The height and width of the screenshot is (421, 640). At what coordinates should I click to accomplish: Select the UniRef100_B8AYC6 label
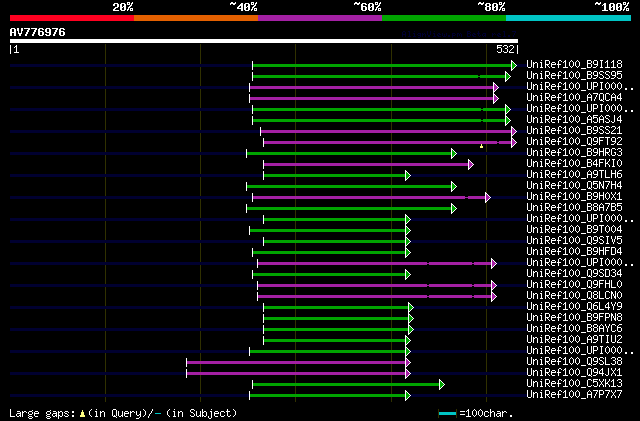574,329
